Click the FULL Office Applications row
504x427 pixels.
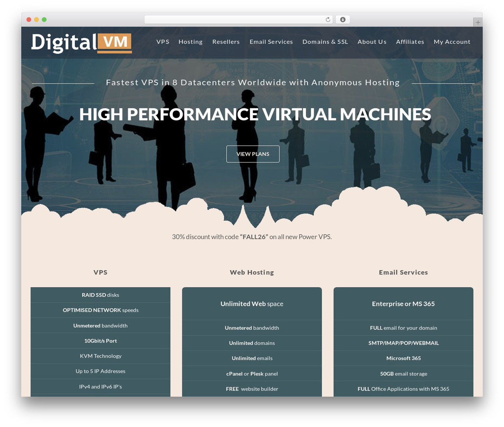tap(404, 389)
